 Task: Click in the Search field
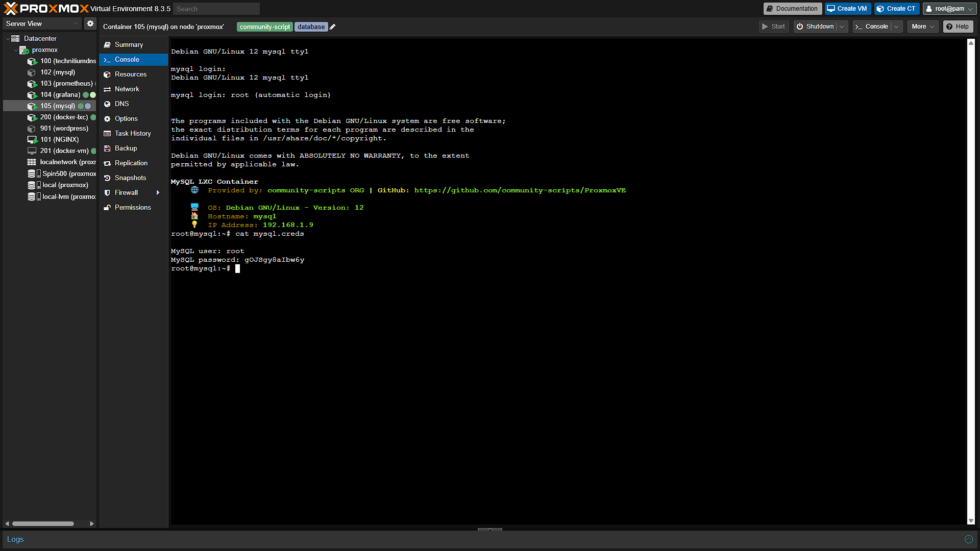(216, 9)
